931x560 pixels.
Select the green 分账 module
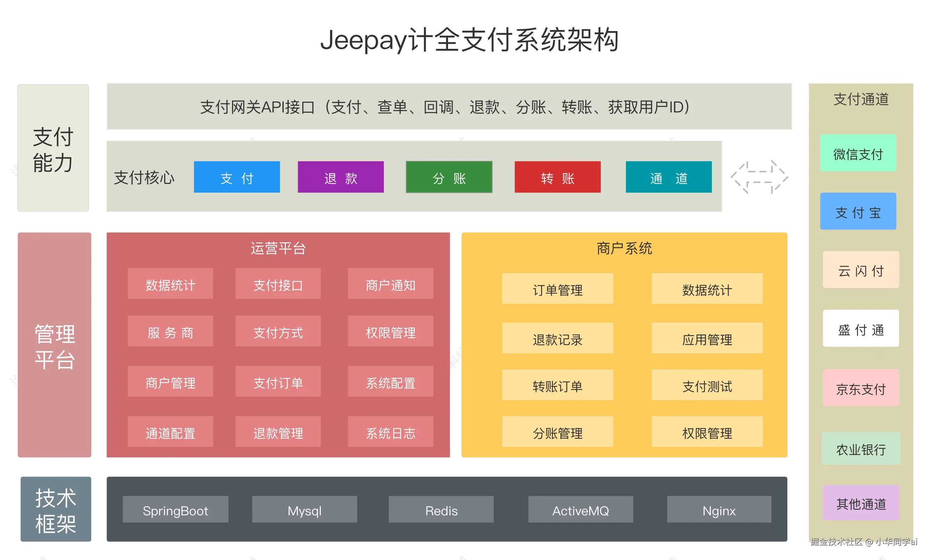(x=449, y=177)
